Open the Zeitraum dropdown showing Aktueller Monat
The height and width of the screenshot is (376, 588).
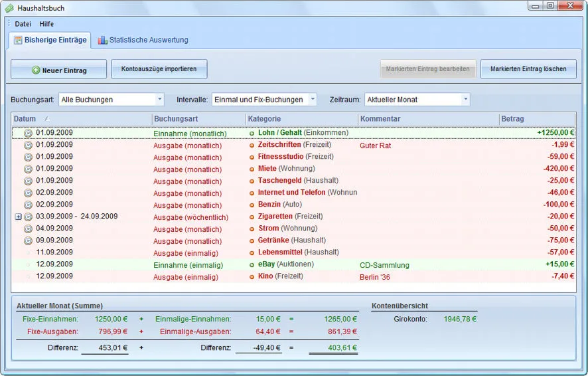tap(417, 100)
